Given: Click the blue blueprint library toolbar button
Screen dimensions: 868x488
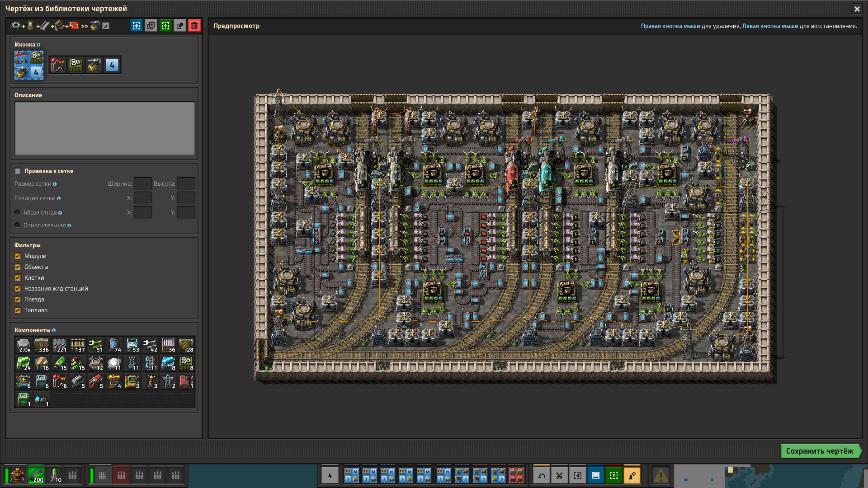Looking at the screenshot, I should point(596,475).
